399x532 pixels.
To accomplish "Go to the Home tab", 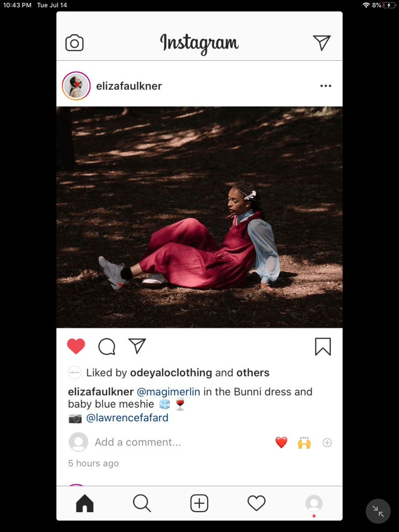I will coord(85,503).
